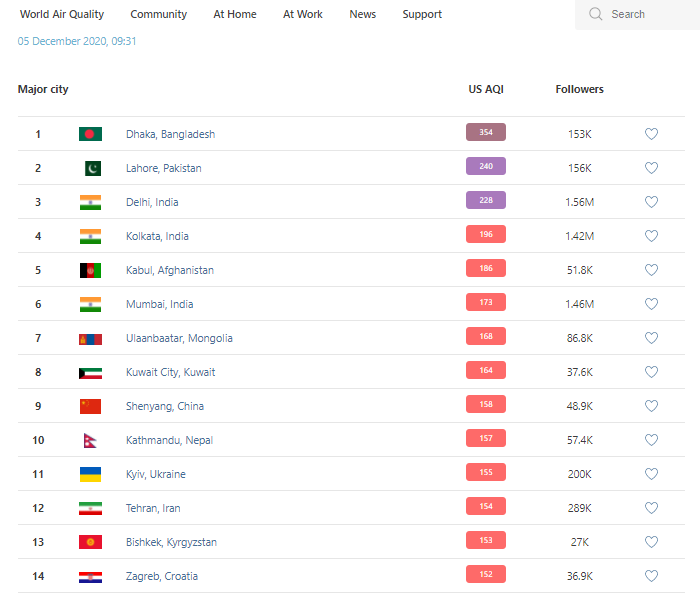Click the Pakistan flag next to Lahore
This screenshot has width=700, height=594.
90,168
